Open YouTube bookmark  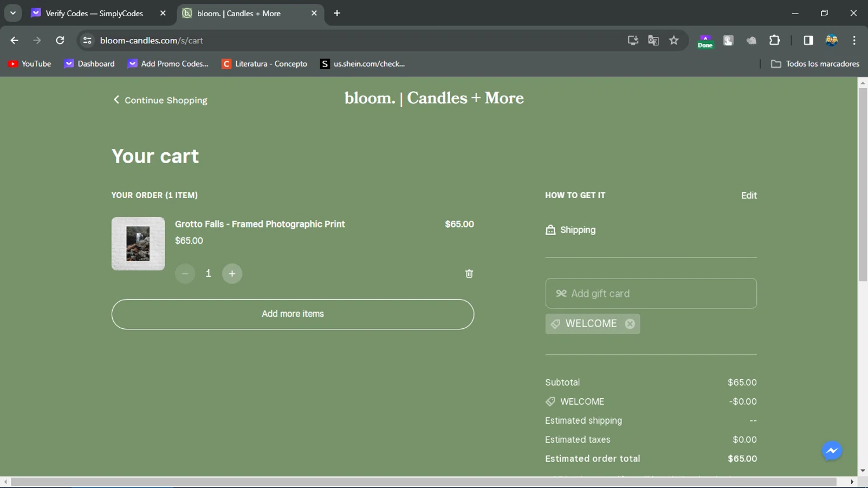click(x=30, y=64)
